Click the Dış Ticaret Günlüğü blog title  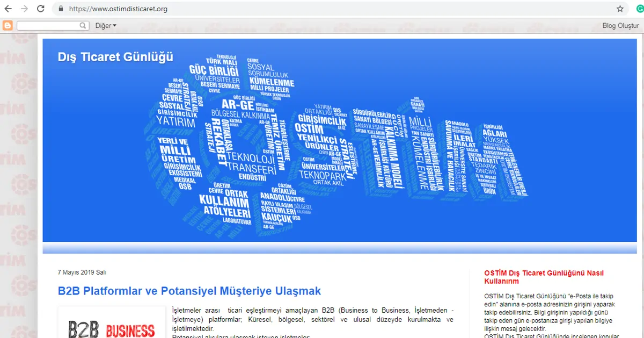tap(115, 56)
